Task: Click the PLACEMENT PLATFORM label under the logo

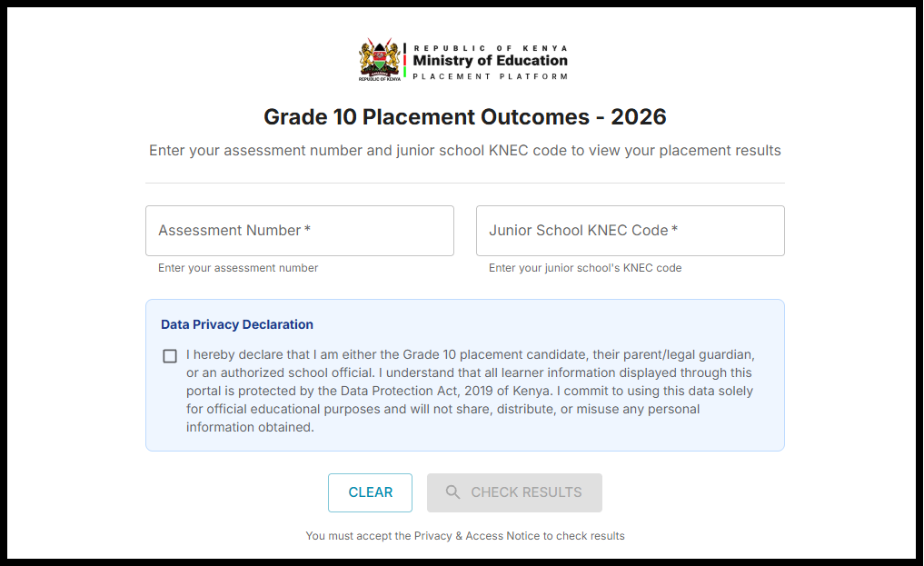Action: pyautogui.click(x=489, y=76)
